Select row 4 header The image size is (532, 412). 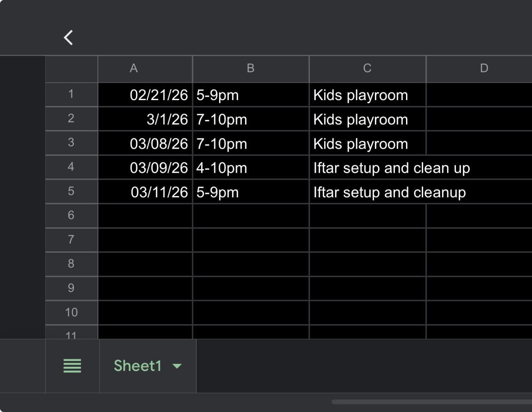pyautogui.click(x=71, y=167)
